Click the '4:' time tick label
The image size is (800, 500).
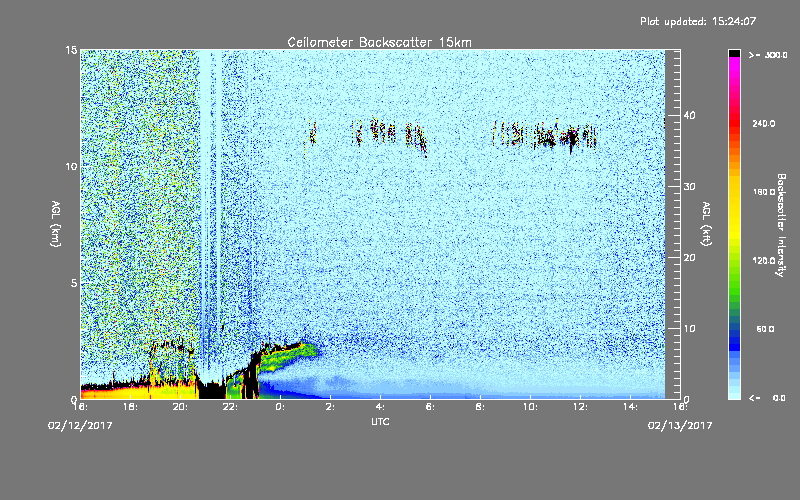pyautogui.click(x=380, y=407)
